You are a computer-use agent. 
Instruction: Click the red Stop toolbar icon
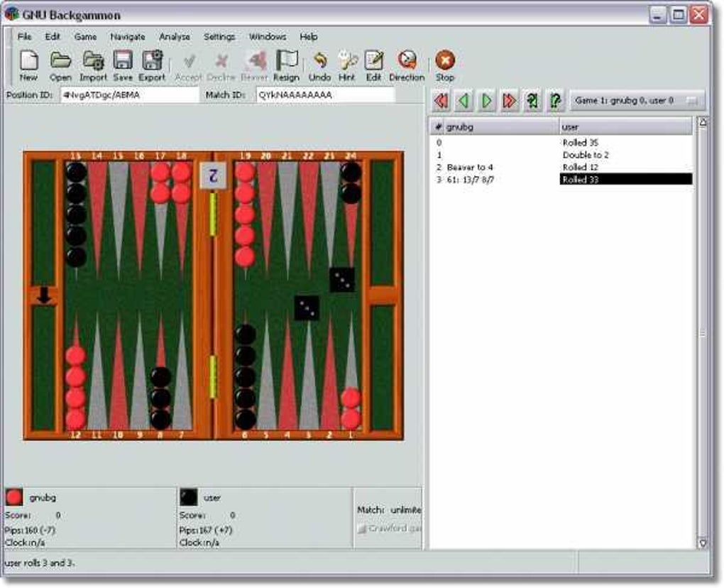click(445, 60)
